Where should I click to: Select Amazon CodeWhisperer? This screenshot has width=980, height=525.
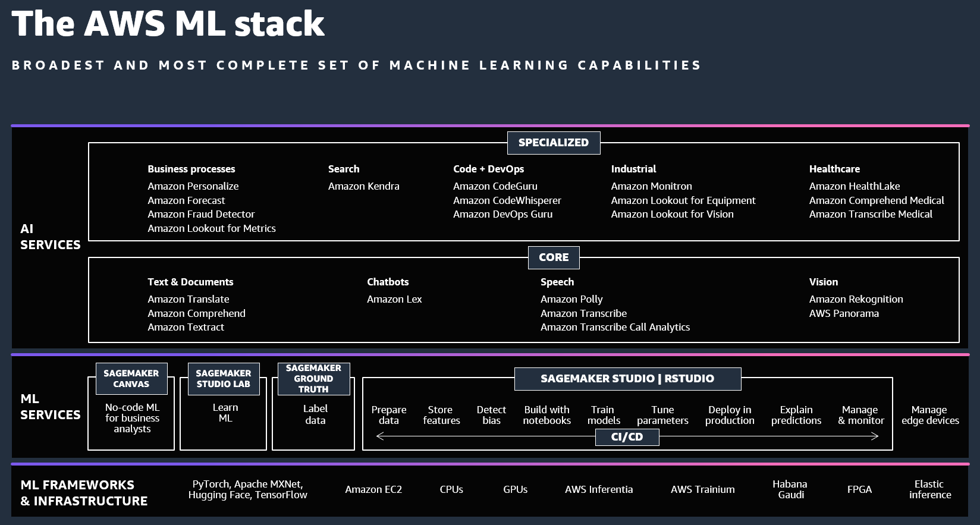pyautogui.click(x=507, y=200)
